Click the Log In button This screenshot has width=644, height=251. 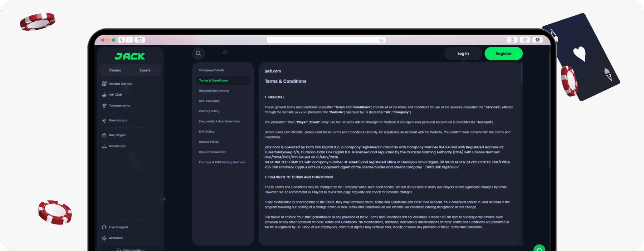tap(463, 54)
